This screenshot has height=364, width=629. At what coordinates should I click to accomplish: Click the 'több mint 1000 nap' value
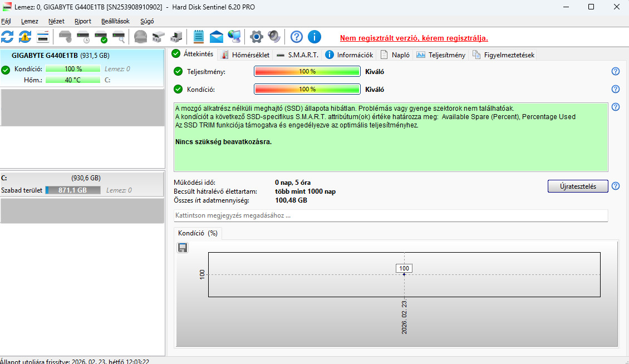pos(305,191)
